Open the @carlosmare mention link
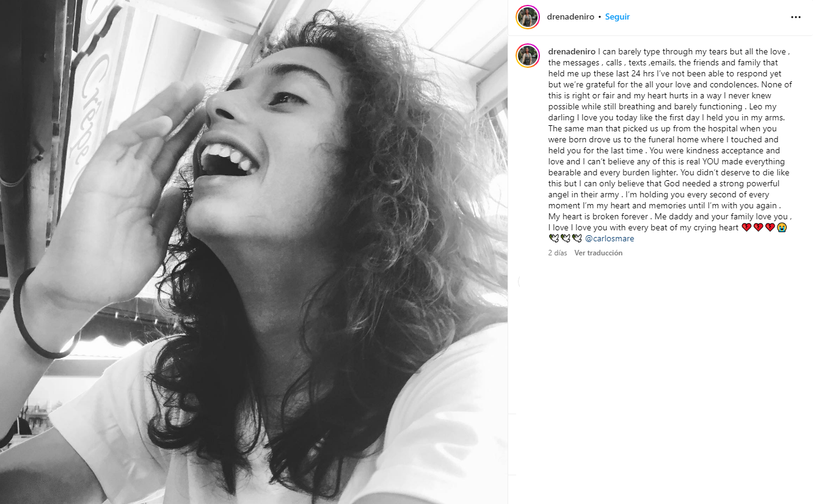813x504 pixels. click(610, 239)
